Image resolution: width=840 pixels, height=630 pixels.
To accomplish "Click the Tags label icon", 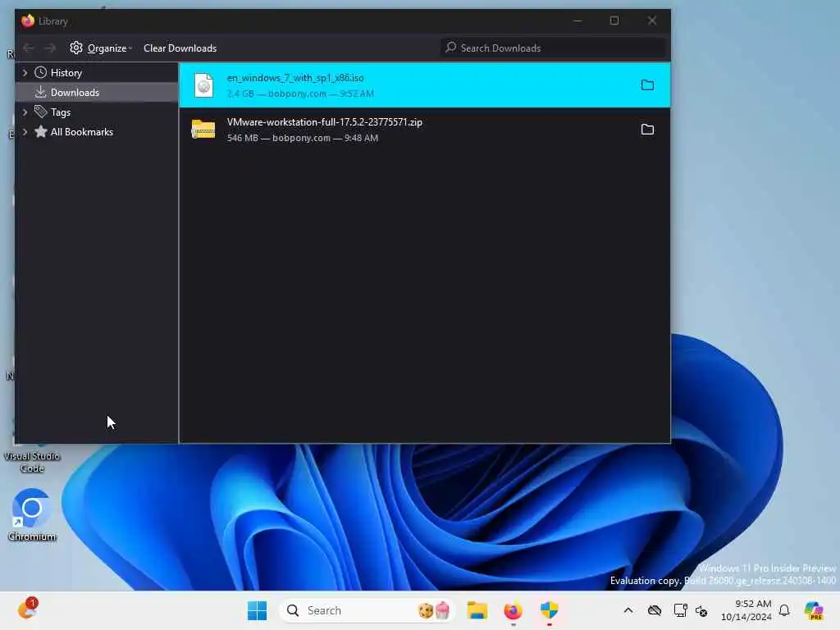I will pyautogui.click(x=40, y=112).
